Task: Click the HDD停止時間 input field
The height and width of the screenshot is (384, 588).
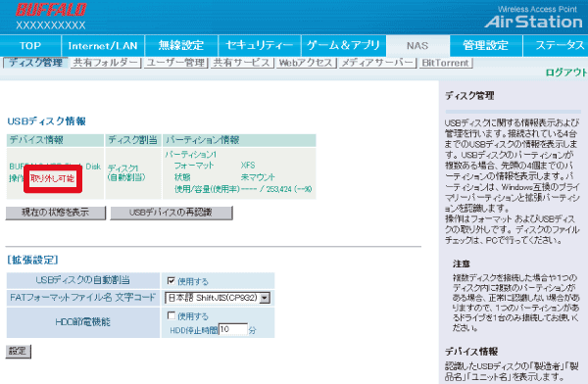Action: [233, 329]
